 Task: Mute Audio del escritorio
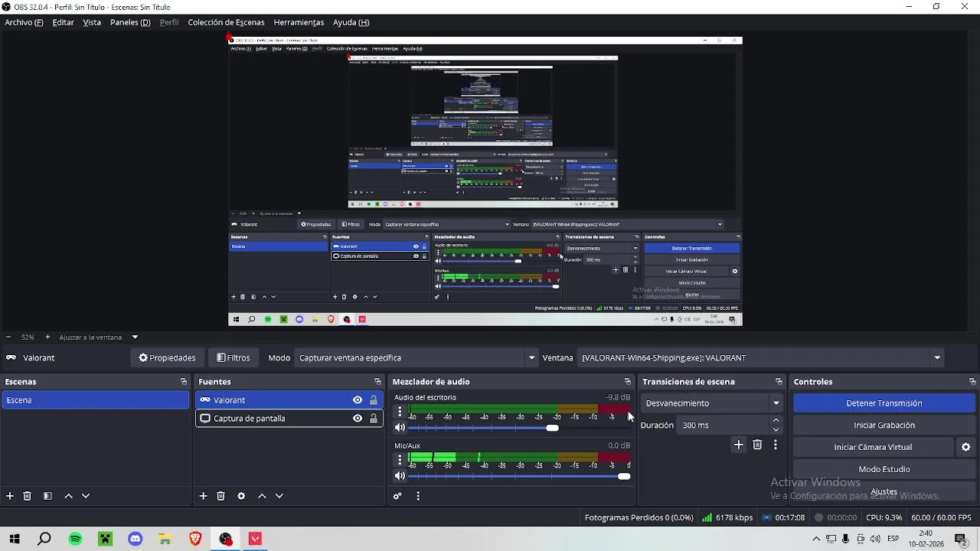[400, 428]
